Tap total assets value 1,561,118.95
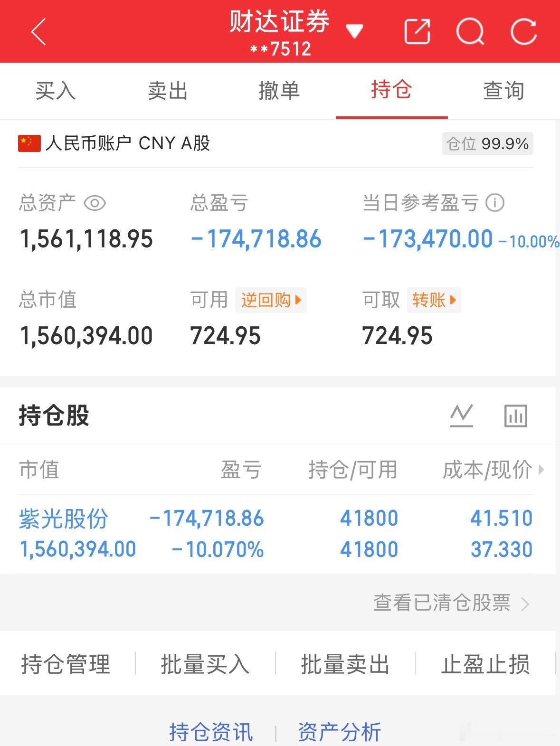The width and height of the screenshot is (560, 746). pos(86,239)
